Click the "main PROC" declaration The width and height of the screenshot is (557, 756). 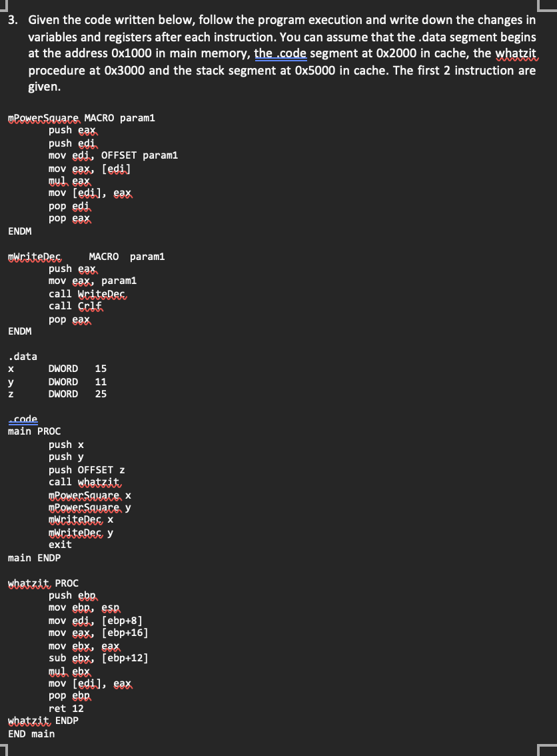pyautogui.click(x=34, y=431)
